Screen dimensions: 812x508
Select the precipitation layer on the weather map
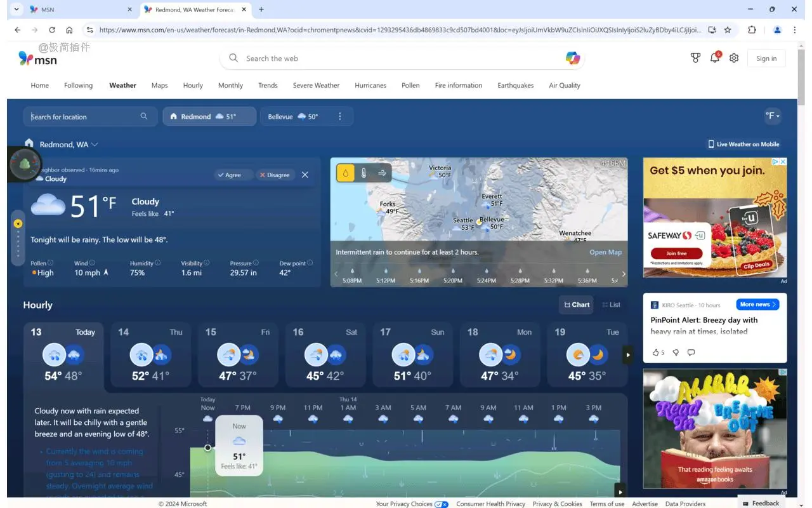click(x=345, y=172)
